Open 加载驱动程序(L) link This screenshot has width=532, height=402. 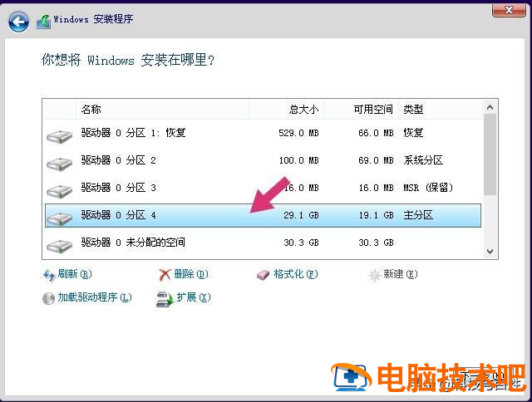coord(95,297)
